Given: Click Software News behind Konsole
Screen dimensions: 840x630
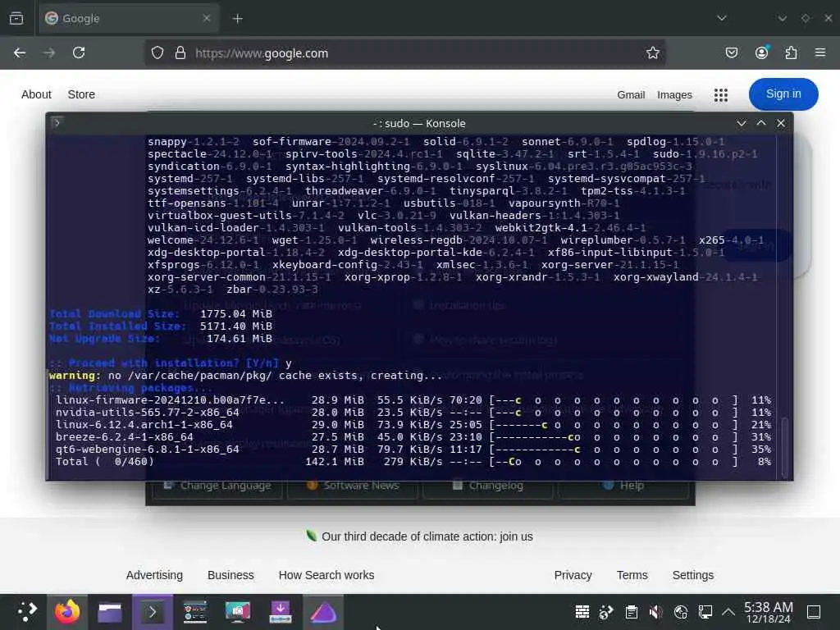Looking at the screenshot, I should click(x=353, y=486).
